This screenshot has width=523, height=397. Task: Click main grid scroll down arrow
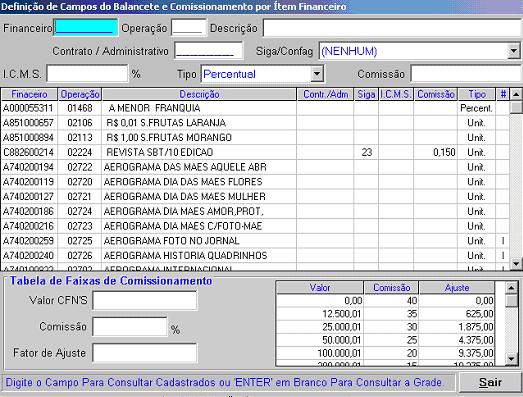pos(516,264)
